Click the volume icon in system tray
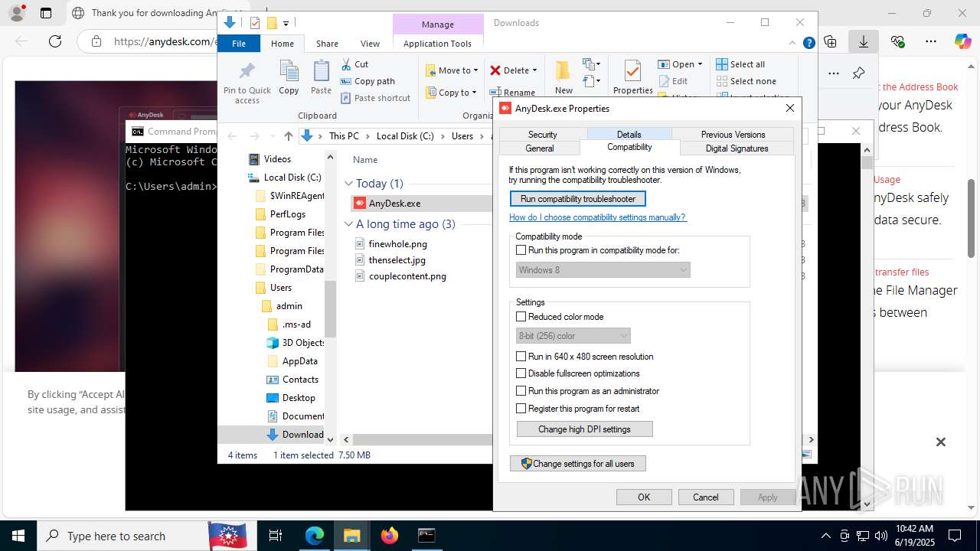Screen dimensions: 980x551 pyautogui.click(x=880, y=536)
